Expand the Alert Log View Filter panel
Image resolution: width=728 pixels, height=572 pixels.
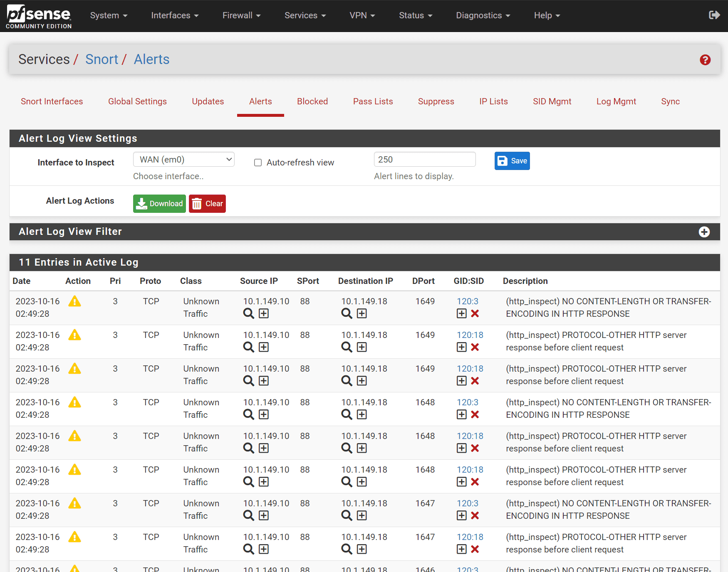704,232
